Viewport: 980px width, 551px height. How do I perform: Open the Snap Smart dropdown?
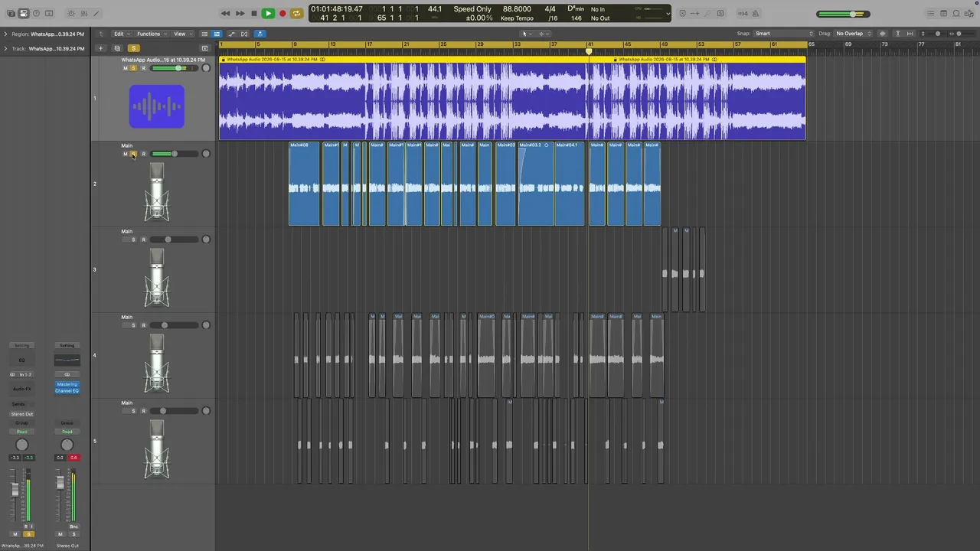[784, 34]
